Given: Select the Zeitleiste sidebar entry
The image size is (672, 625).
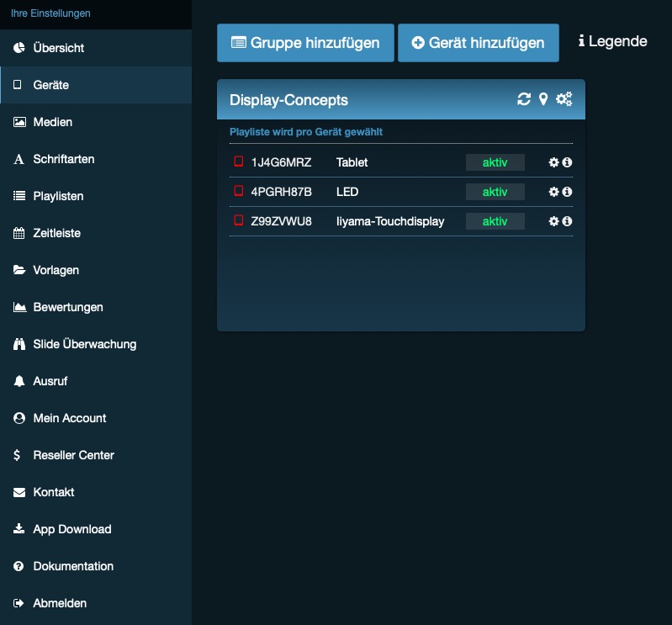Looking at the screenshot, I should (x=56, y=233).
